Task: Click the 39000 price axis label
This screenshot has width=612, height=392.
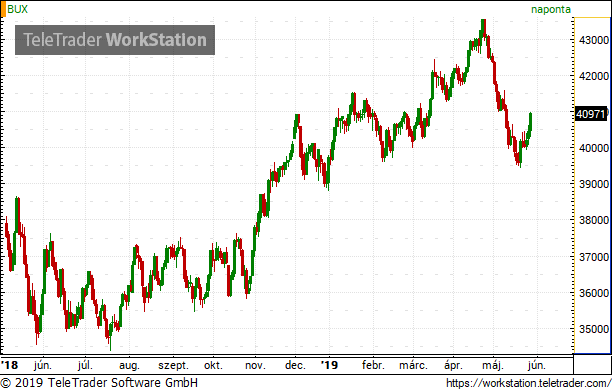Action: (594, 184)
